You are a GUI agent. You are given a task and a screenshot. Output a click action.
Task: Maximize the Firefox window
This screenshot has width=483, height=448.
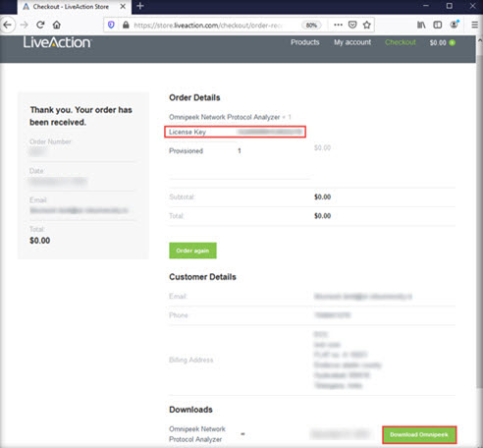[450, 6]
